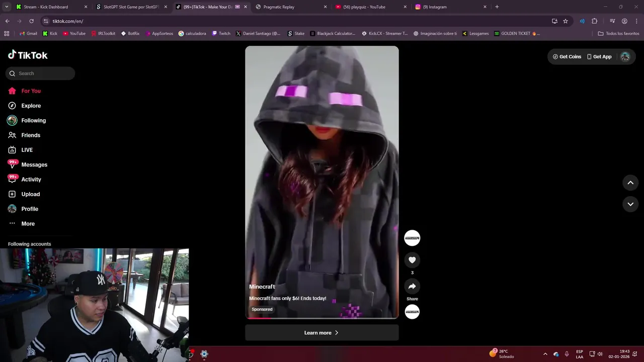Switch to the Instagram tab
This screenshot has width=644, height=362.
450,7
